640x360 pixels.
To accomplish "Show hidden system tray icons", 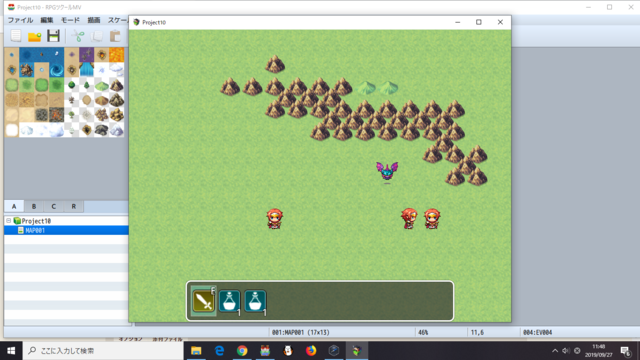I will [x=555, y=351].
